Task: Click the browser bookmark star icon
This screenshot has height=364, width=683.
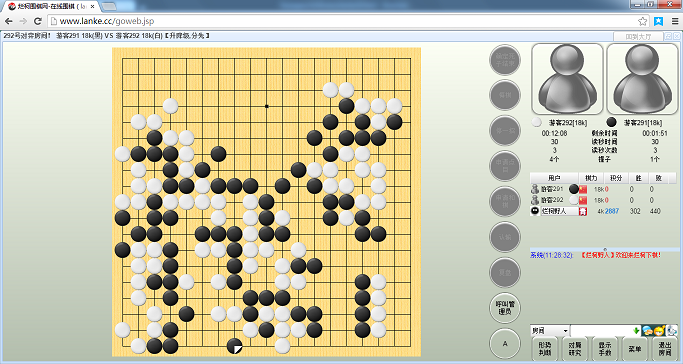Action: [642, 21]
